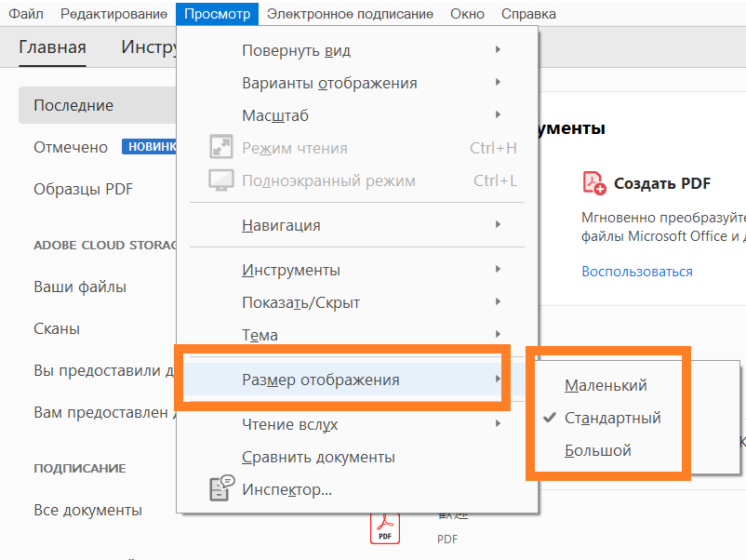746x560 pixels.
Task: Click the Создать PDF icon
Action: click(594, 183)
